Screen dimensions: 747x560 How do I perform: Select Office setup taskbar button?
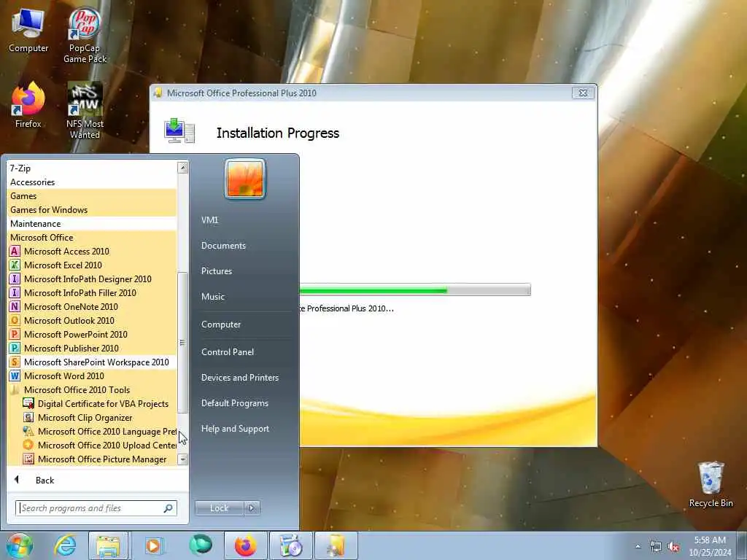[336, 545]
